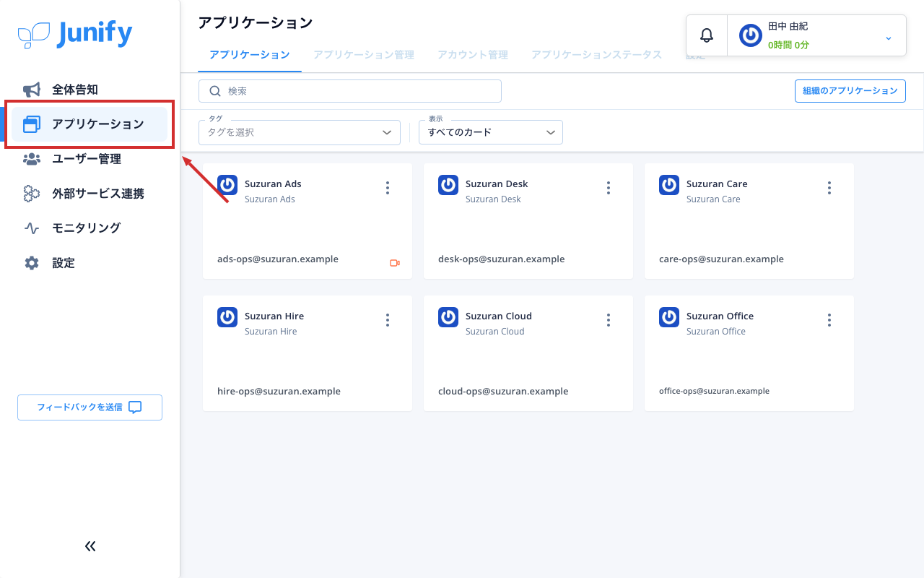Image resolution: width=924 pixels, height=578 pixels.
Task: Click the recording camera icon on Suzuran Ads
Action: click(x=395, y=263)
